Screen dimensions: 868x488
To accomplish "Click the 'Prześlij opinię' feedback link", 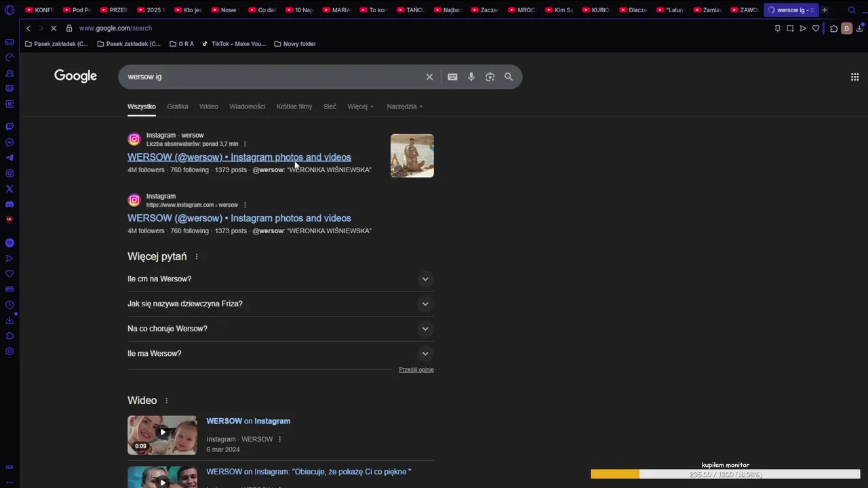I will tap(416, 369).
